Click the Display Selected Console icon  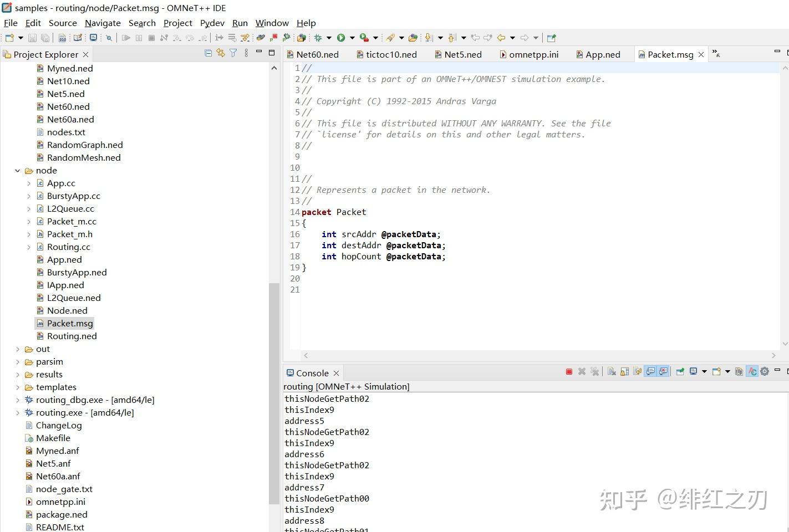(694, 372)
